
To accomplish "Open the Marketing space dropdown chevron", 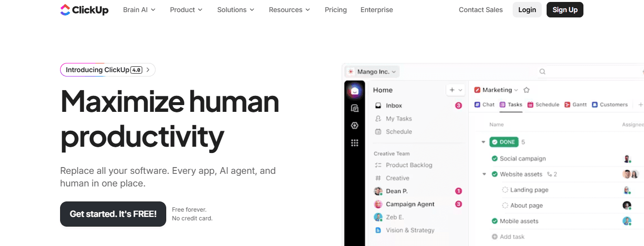I will (x=516, y=90).
